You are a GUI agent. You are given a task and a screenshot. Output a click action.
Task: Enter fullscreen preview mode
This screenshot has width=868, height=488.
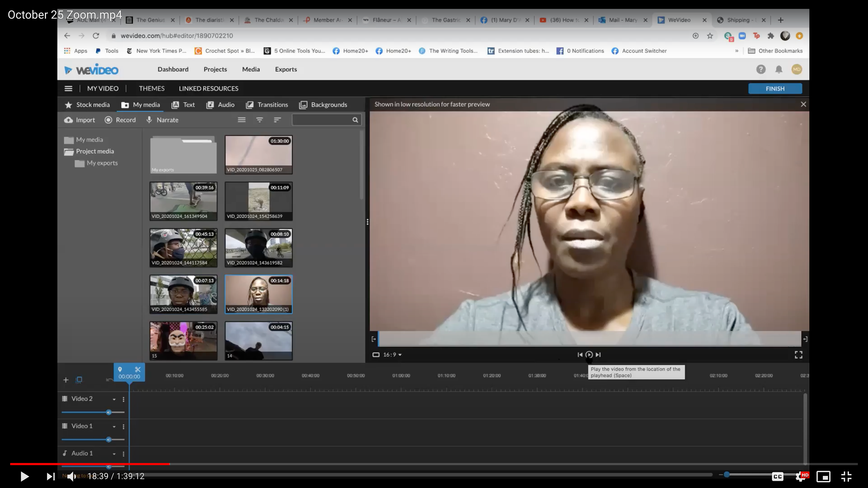click(x=798, y=355)
